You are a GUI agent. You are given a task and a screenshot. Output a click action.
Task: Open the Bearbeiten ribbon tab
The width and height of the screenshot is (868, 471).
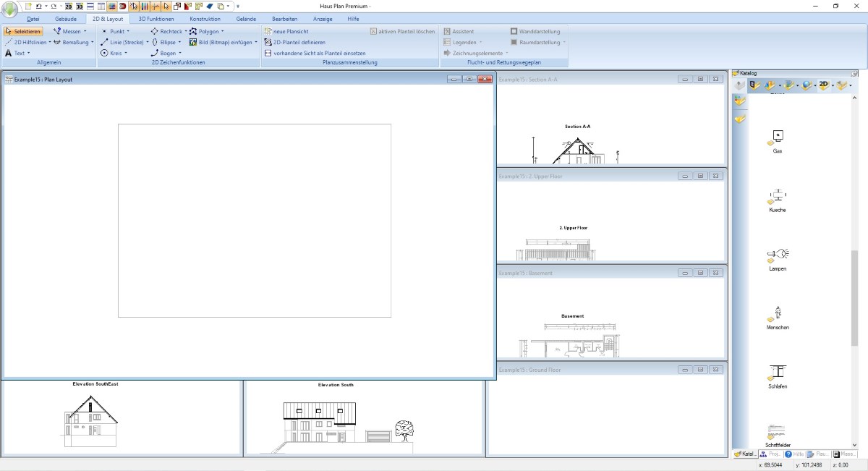284,19
